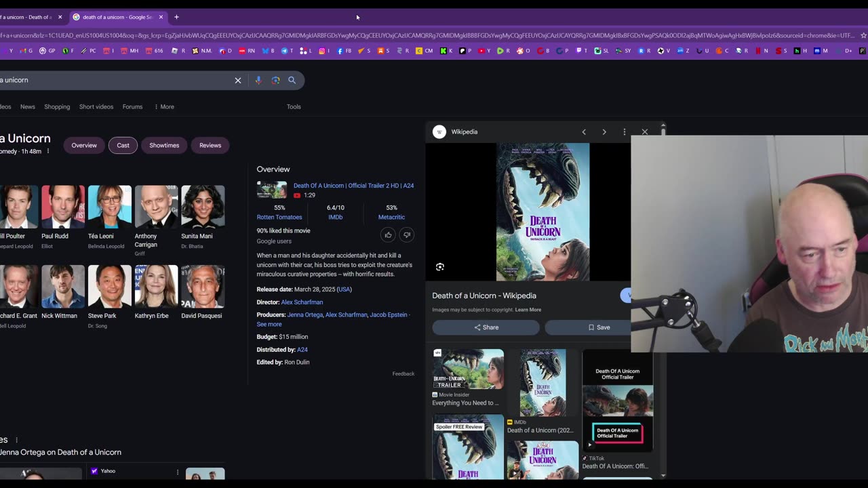Thumbs down the movie overview
Viewport: 868px width, 488px height.
tap(406, 235)
